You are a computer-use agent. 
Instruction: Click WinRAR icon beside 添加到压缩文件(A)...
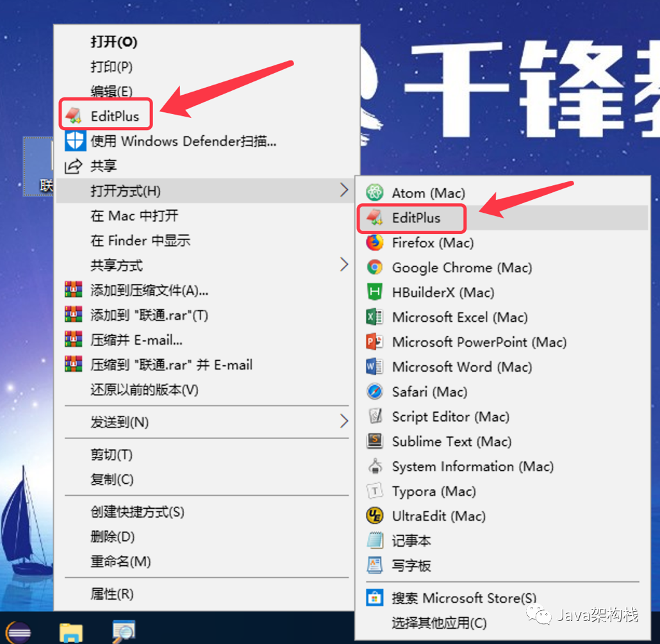[x=73, y=290]
